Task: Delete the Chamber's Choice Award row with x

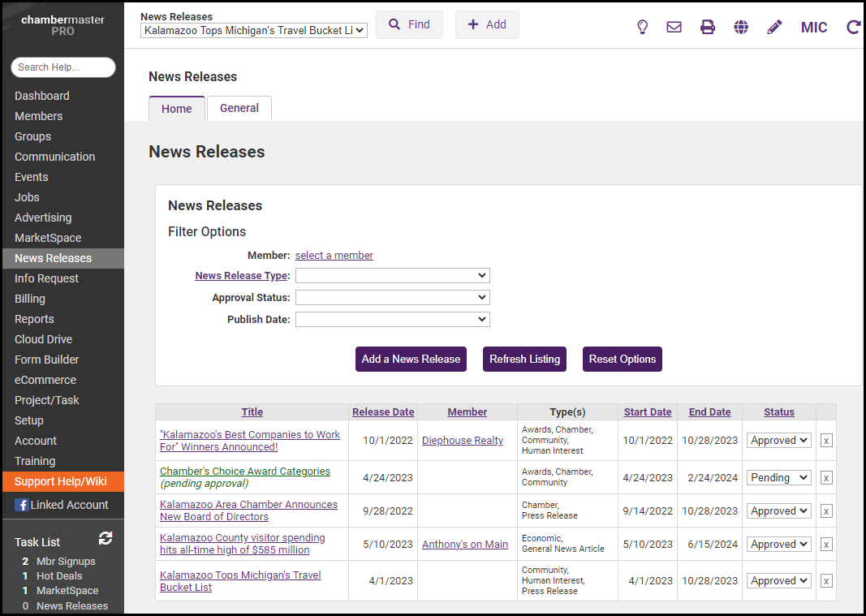Action: [826, 478]
